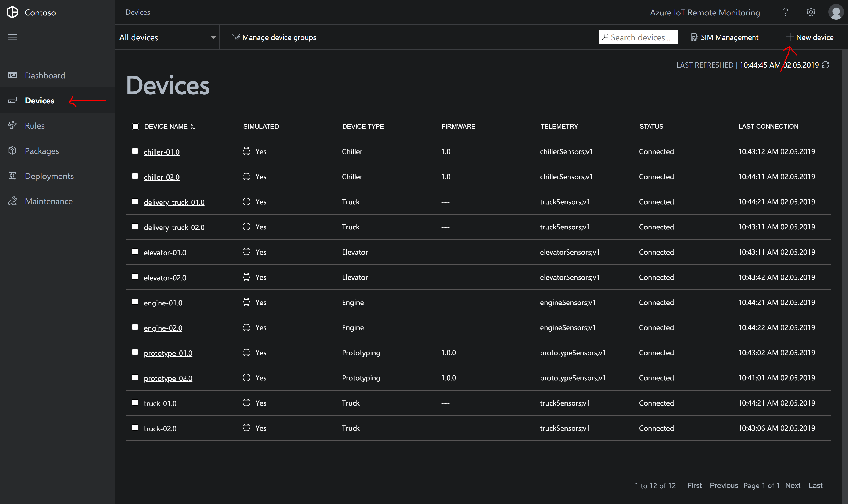Click the plus icon for New device
Screen dimensions: 848x504
790,37
